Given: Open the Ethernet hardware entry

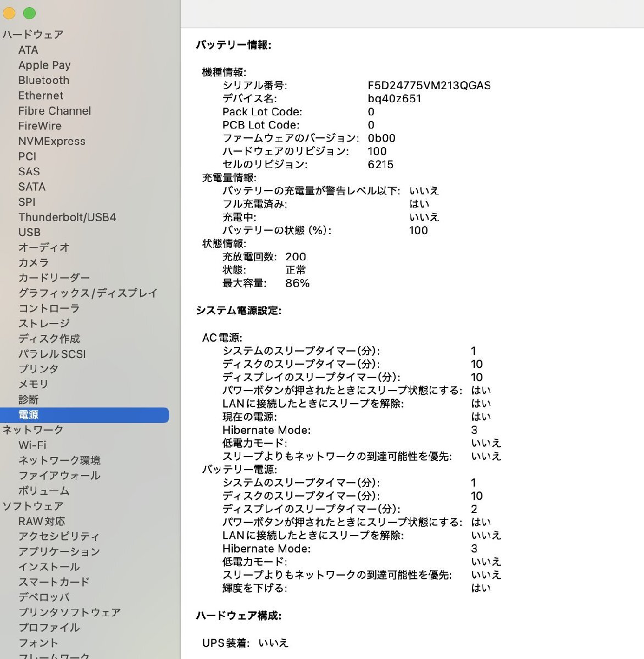Looking at the screenshot, I should pos(41,96).
